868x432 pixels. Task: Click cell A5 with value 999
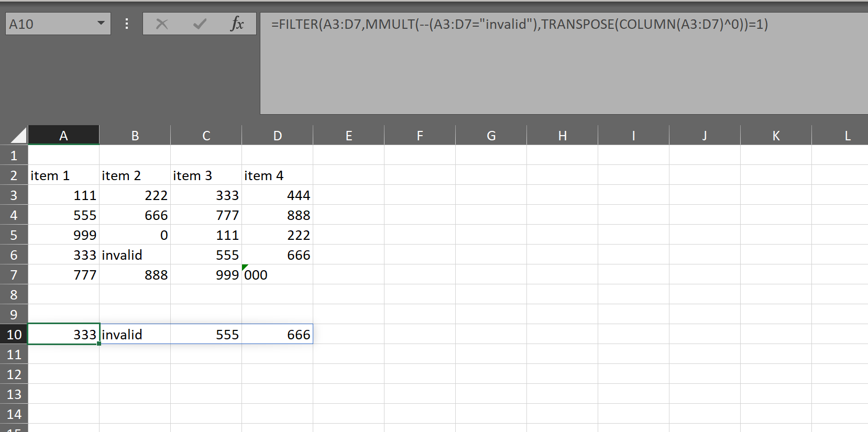point(63,235)
